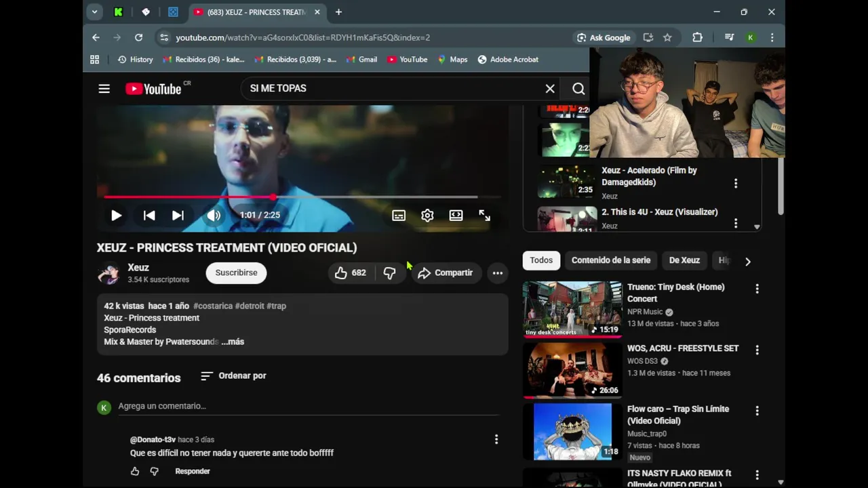Click the YouTube URL address bar
This screenshot has height=488, width=868.
pos(303,38)
